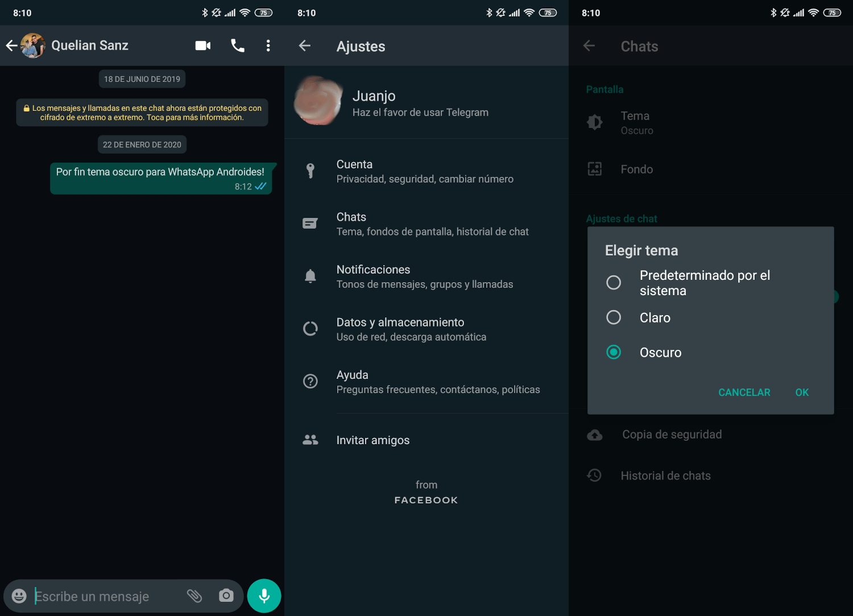Image resolution: width=853 pixels, height=616 pixels.
Task: Tap the paperclip attach icon
Action: [194, 596]
